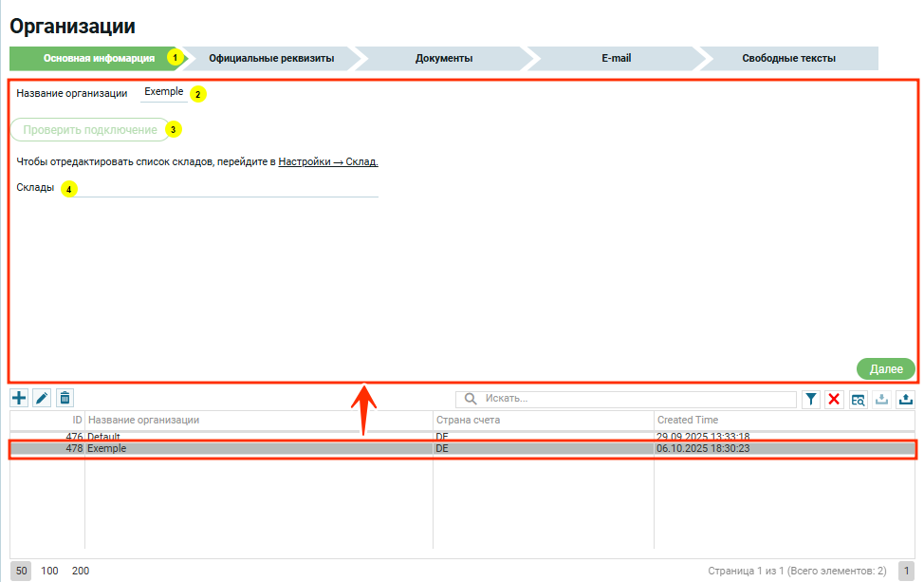Open the filter funnel icon
Image resolution: width=924 pixels, height=582 pixels.
click(811, 400)
